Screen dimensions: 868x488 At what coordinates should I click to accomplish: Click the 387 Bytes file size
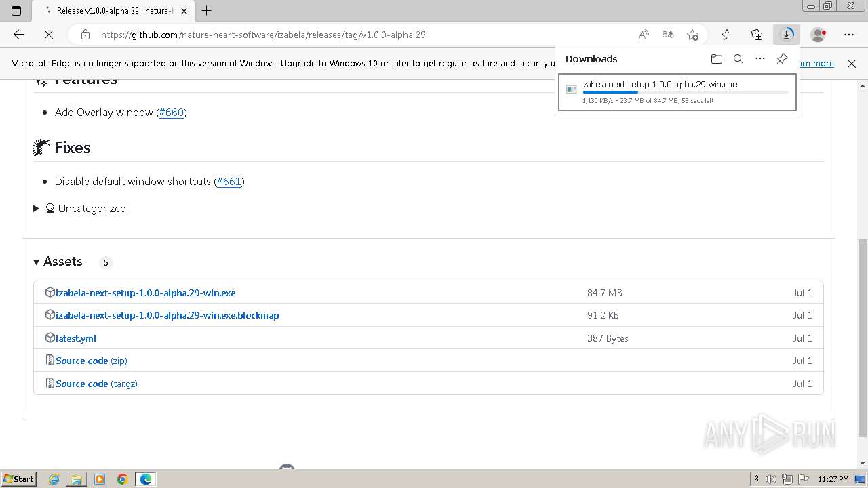pyautogui.click(x=608, y=338)
